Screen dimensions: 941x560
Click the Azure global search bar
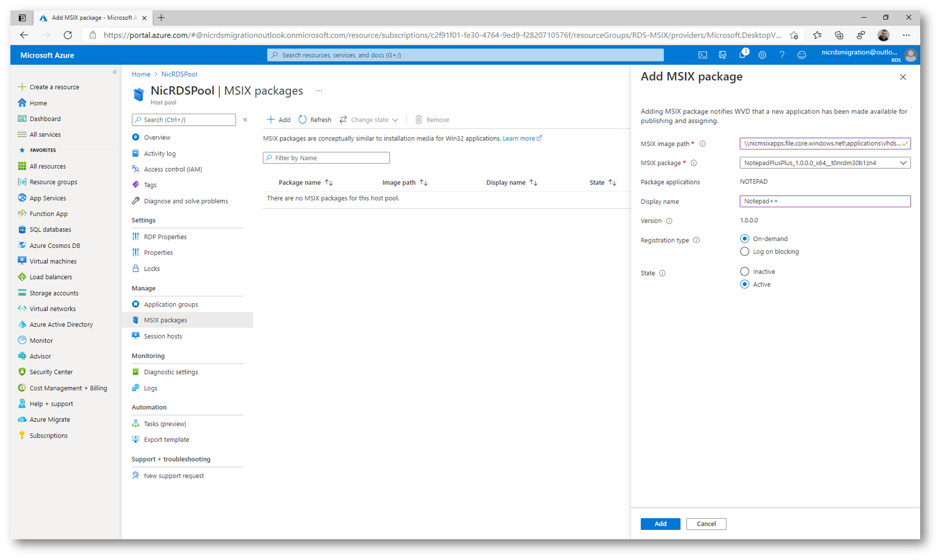465,55
